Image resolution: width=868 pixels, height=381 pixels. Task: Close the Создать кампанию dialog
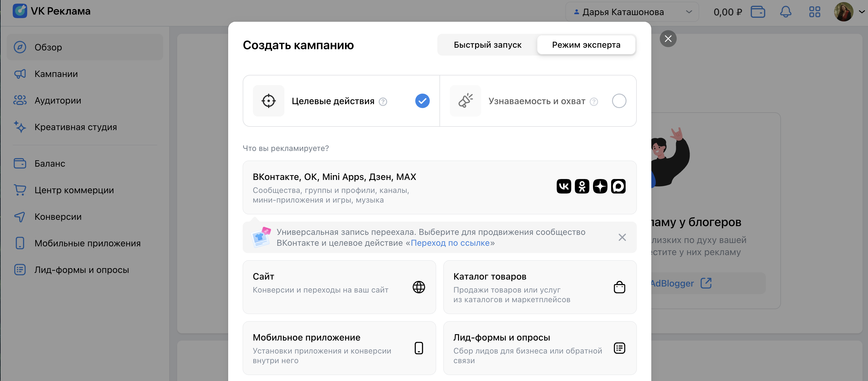[x=668, y=39]
